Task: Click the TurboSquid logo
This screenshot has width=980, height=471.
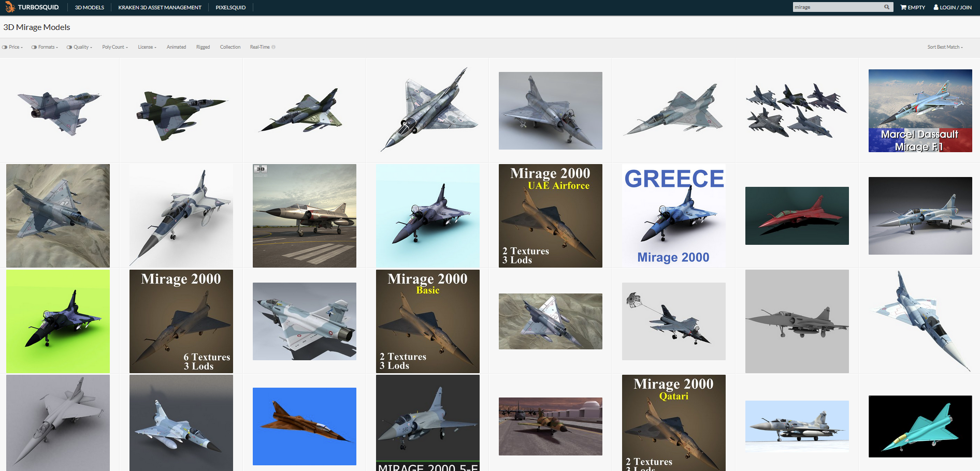Action: (32, 7)
